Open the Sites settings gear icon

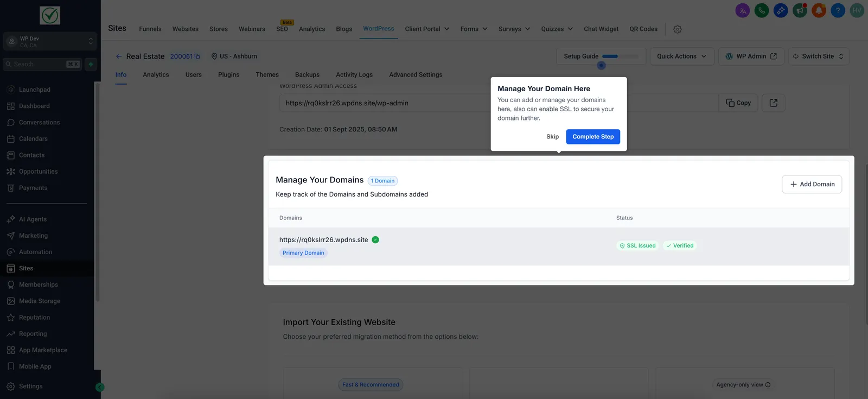[678, 29]
